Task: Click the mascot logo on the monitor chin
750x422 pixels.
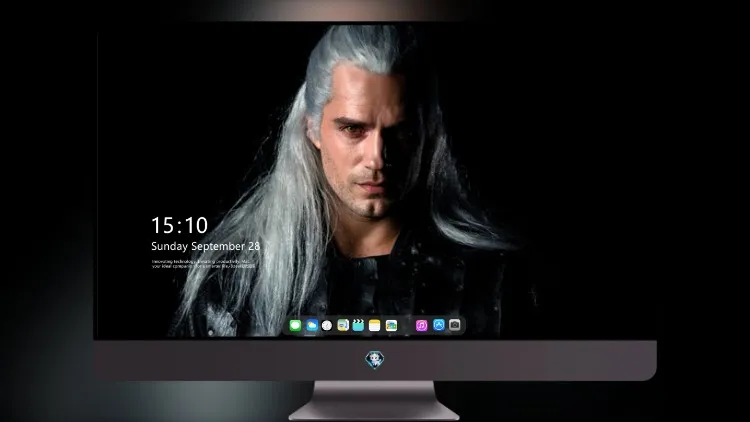Action: [375, 360]
